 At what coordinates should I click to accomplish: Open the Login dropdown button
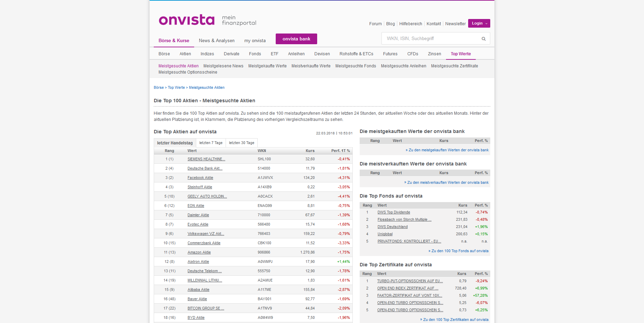coord(479,23)
